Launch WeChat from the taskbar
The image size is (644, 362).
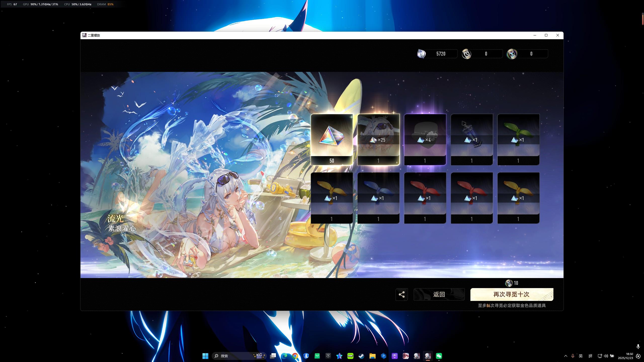pos(439,356)
